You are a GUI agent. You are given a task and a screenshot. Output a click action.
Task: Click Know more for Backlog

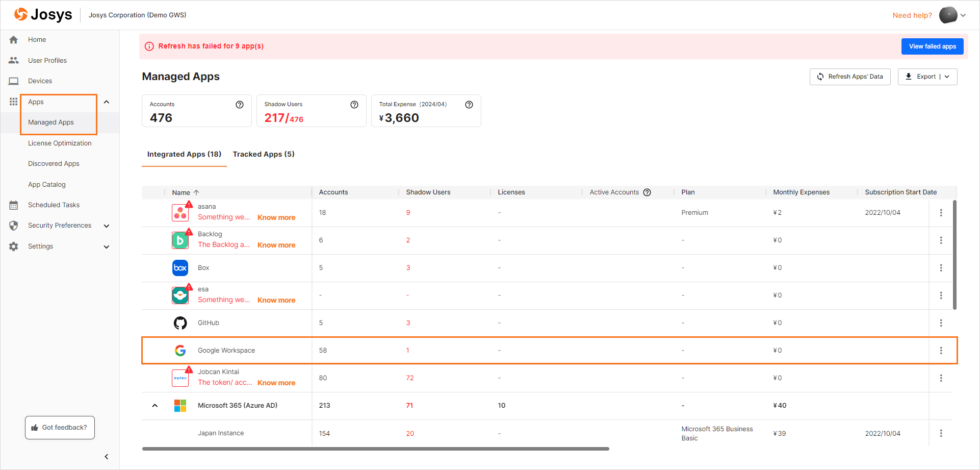click(x=276, y=245)
